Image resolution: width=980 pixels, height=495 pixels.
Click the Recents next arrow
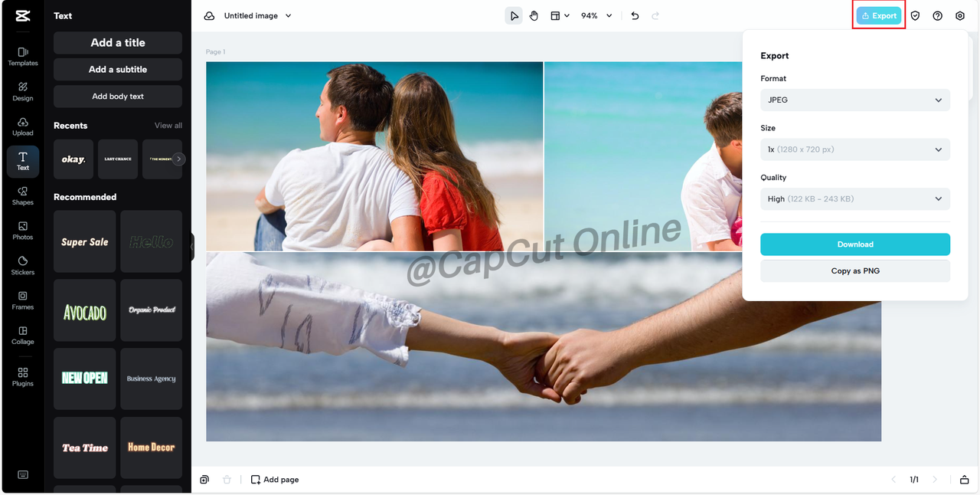[178, 159]
